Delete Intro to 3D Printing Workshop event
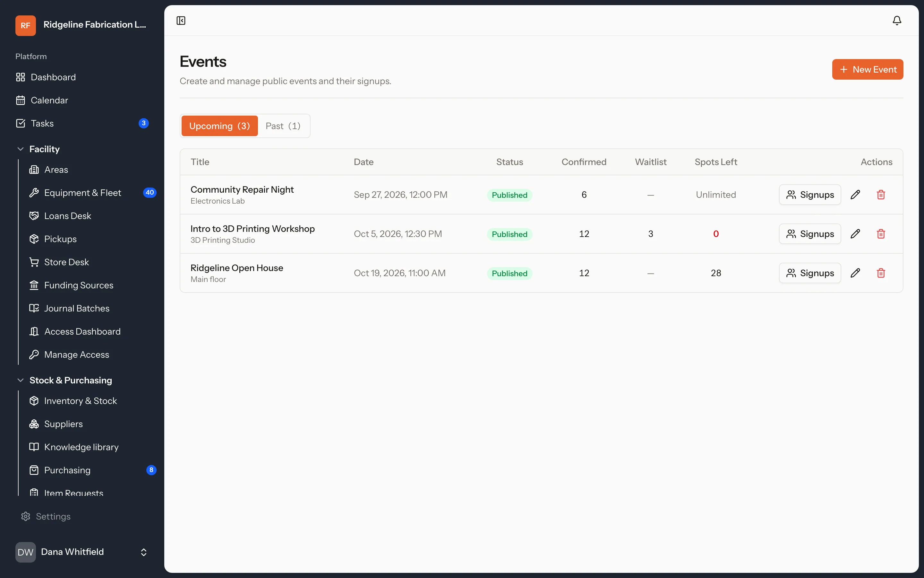Screen dimensions: 924x578 pyautogui.click(x=881, y=234)
